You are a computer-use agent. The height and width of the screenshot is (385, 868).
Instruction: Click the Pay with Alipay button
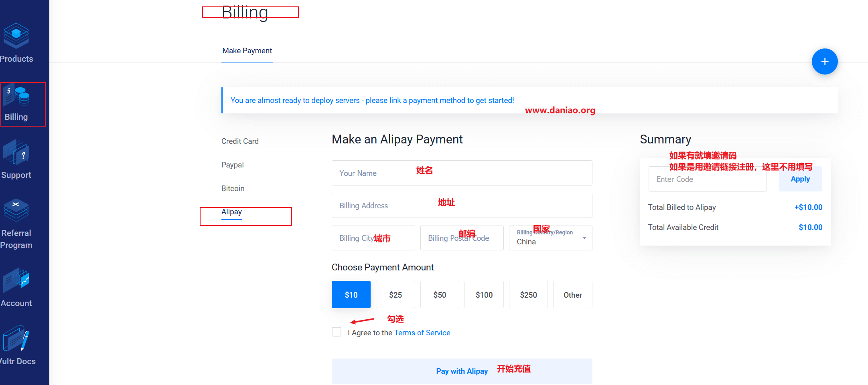point(462,371)
